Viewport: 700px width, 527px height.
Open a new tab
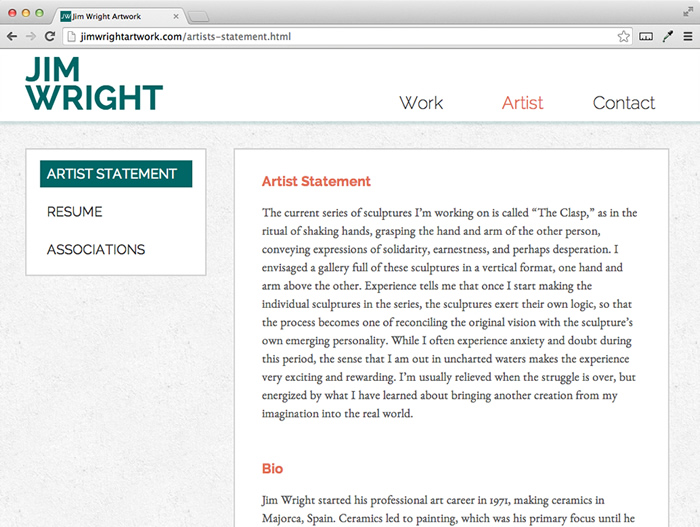click(199, 17)
